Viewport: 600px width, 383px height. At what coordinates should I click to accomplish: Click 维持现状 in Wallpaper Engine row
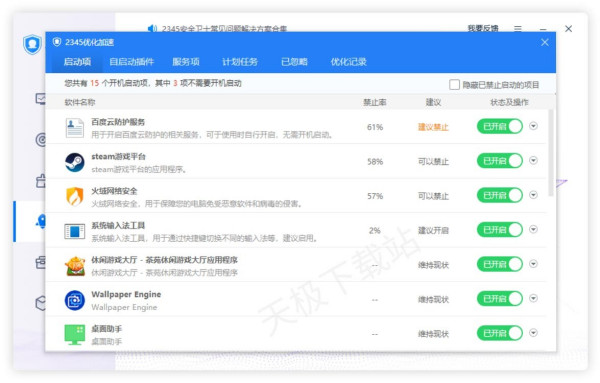(433, 299)
